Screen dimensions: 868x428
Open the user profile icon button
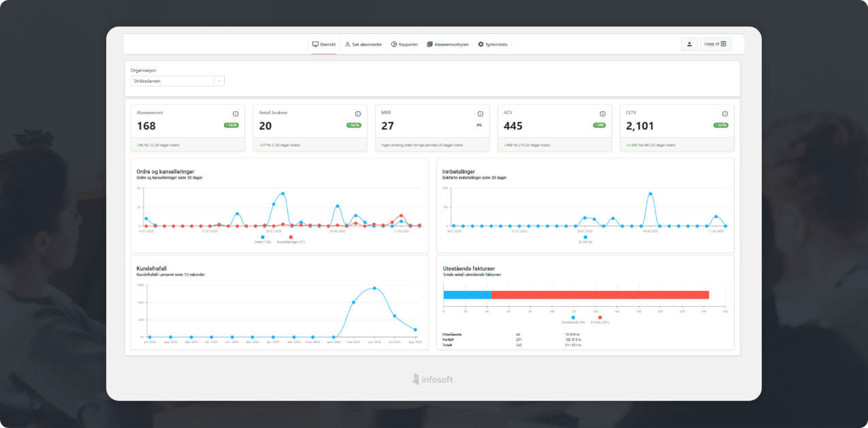coord(689,44)
